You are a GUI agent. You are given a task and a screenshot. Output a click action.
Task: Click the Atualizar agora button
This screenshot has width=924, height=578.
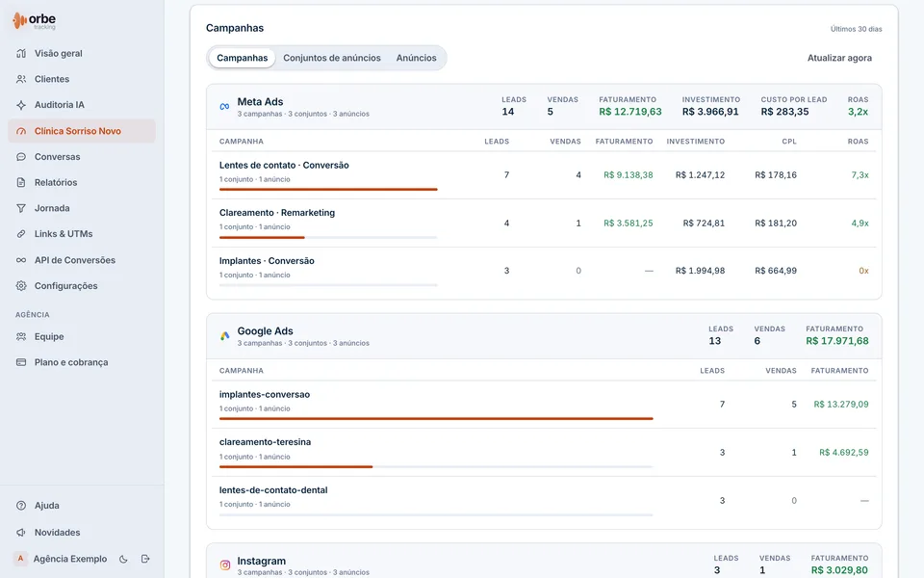click(839, 58)
